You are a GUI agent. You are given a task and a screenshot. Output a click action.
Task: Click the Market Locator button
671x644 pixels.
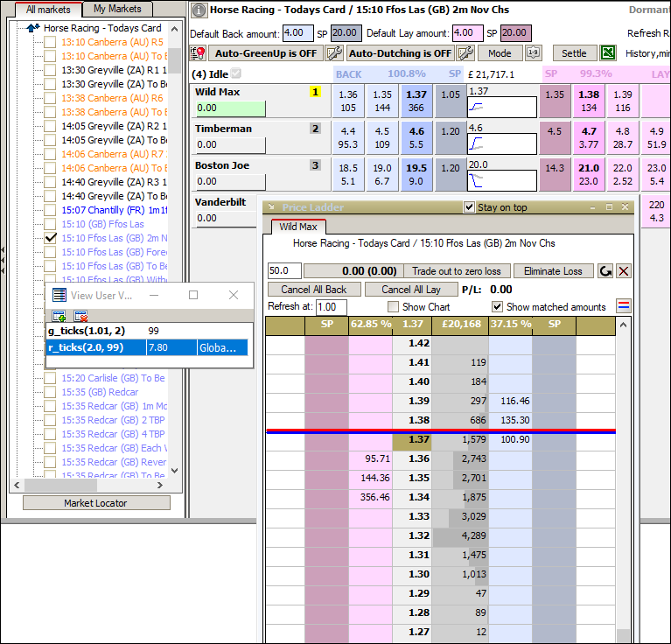pos(95,503)
